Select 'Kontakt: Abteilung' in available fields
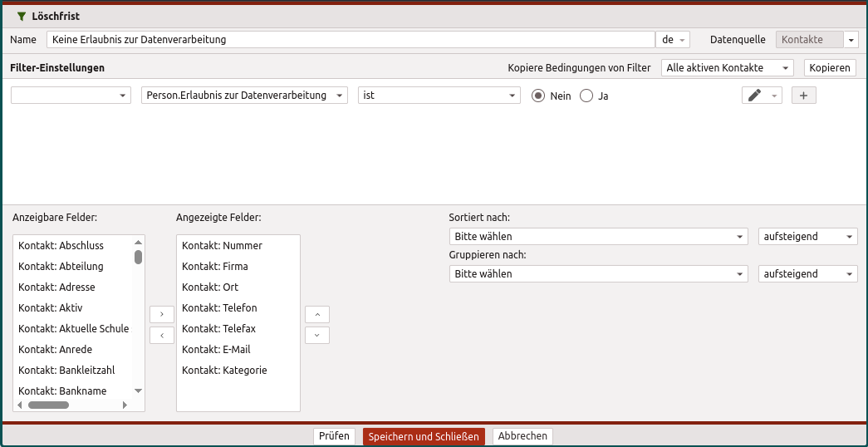 [x=61, y=267]
